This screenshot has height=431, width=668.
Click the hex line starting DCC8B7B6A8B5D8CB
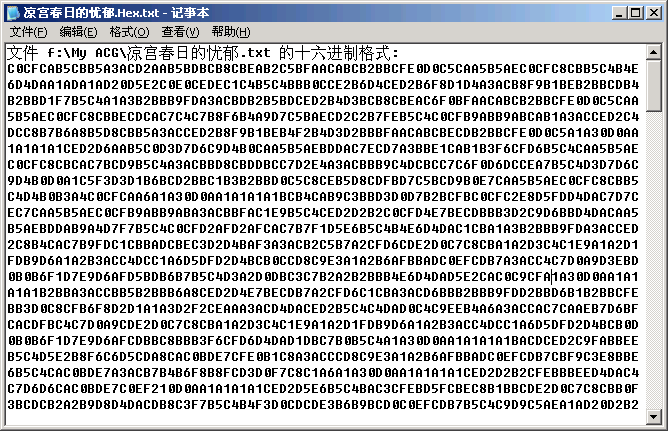[323, 133]
